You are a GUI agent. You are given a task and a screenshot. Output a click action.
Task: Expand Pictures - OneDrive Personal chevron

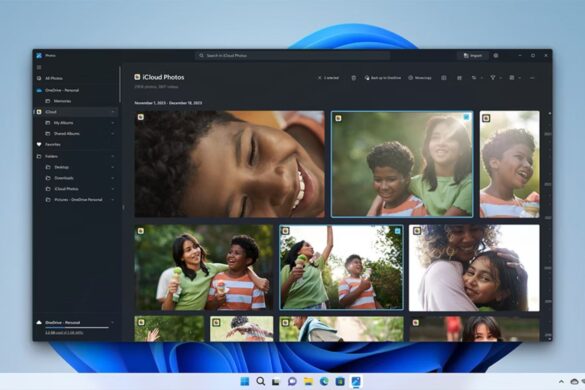click(113, 200)
